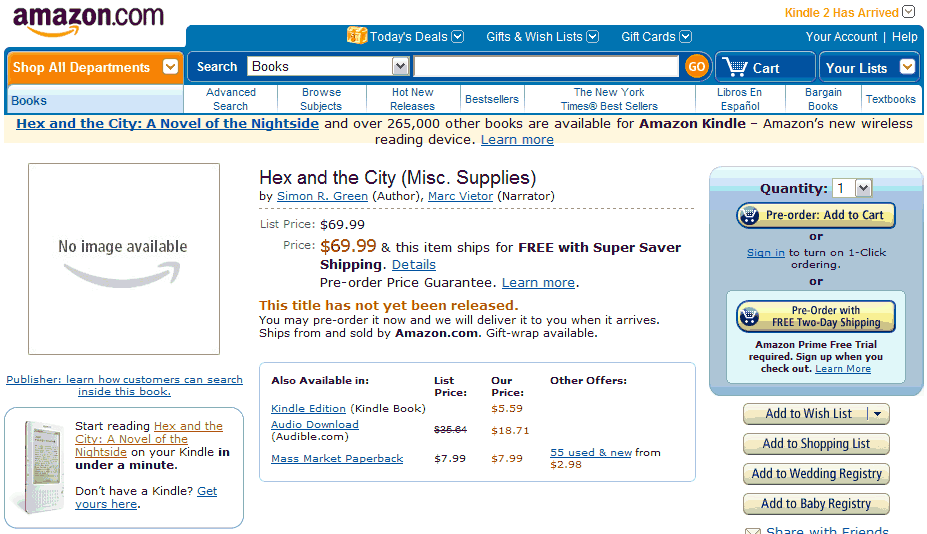Open the Kindle Edition link
Viewport: 927px width, 534px height.
(308, 408)
